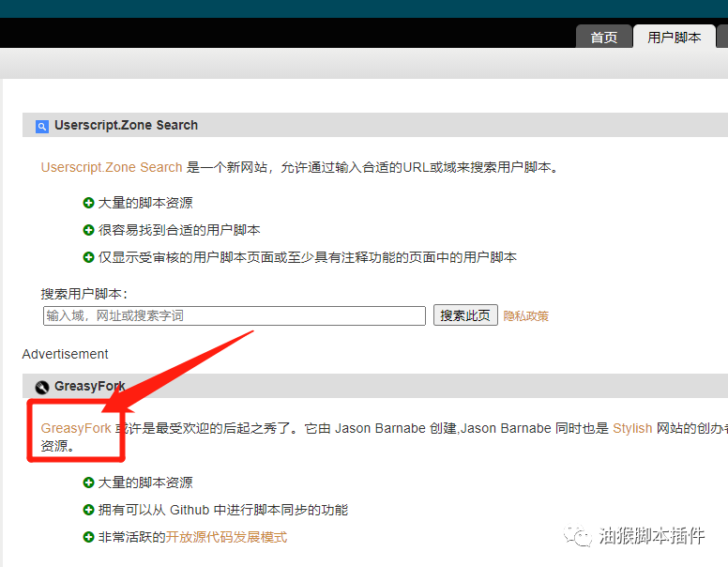
Task: Click green plus icon beside GreasyFork's 大量的脚本资源
Action: [x=88, y=483]
